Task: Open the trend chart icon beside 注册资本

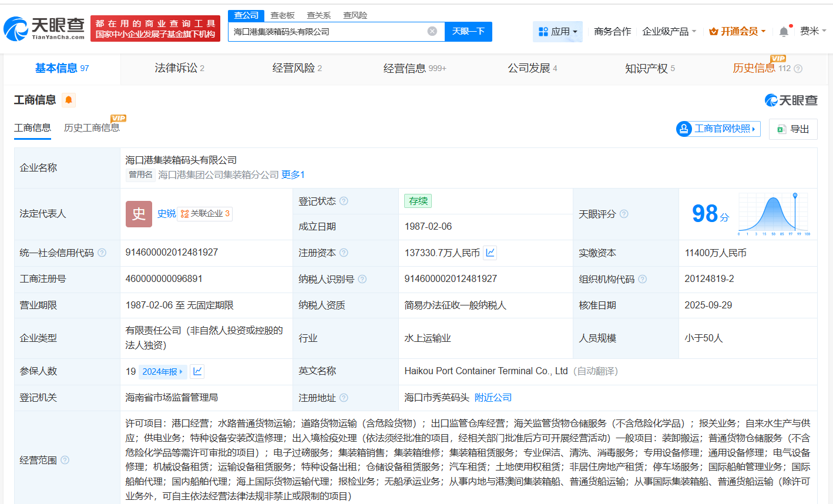Action: [490, 253]
